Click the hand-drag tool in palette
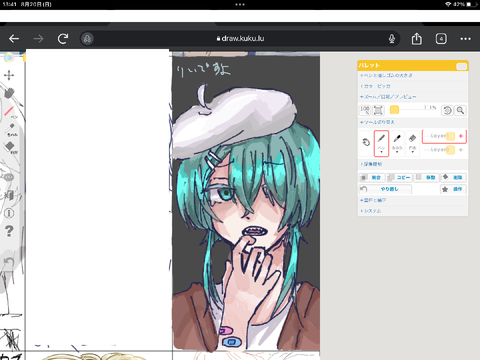 pos(366,143)
